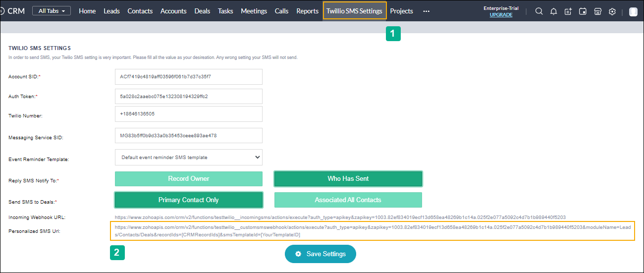
Task: Go to the Home tab
Action: (x=87, y=11)
